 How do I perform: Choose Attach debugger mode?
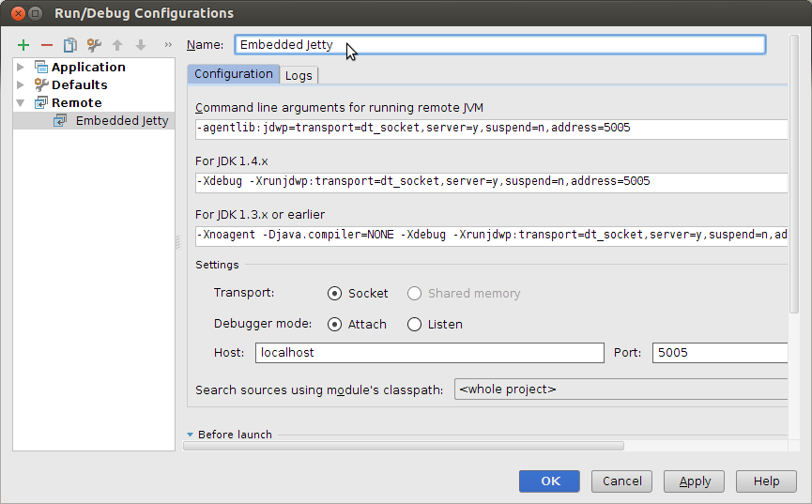(334, 324)
